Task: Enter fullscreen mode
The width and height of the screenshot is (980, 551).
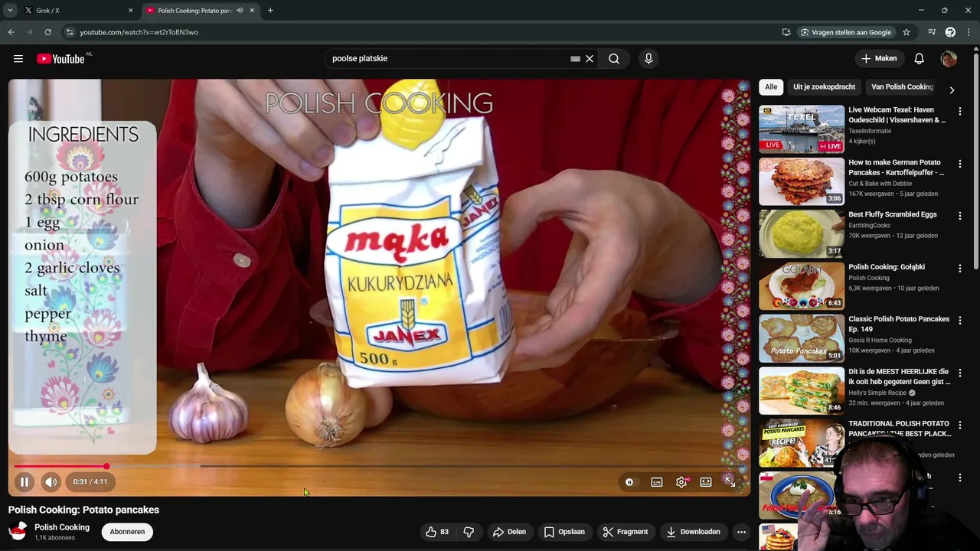Action: (x=730, y=482)
